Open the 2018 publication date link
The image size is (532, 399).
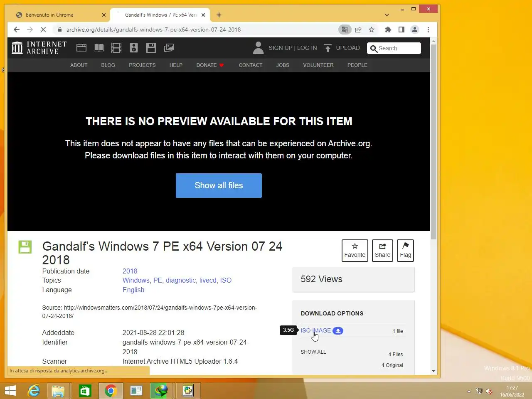click(130, 271)
